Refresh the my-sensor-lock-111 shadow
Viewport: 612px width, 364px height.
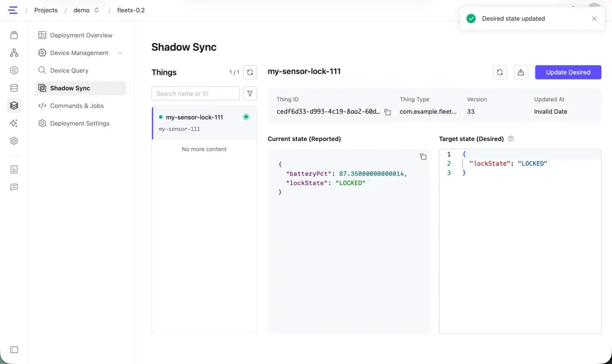[x=500, y=72]
